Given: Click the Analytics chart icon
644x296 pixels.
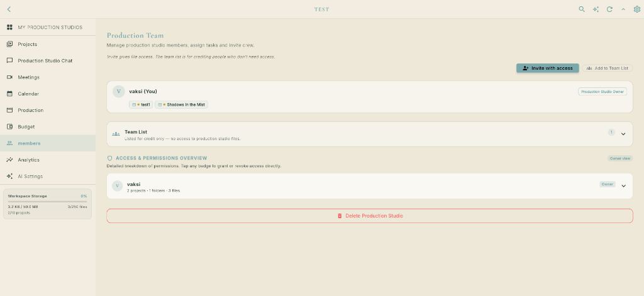Looking at the screenshot, I should [x=10, y=160].
